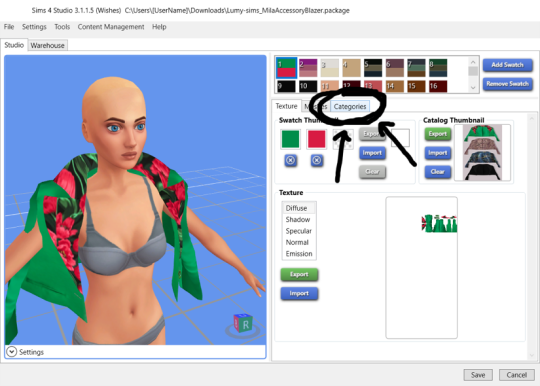Save the package
The width and height of the screenshot is (540, 386).
pos(478,375)
